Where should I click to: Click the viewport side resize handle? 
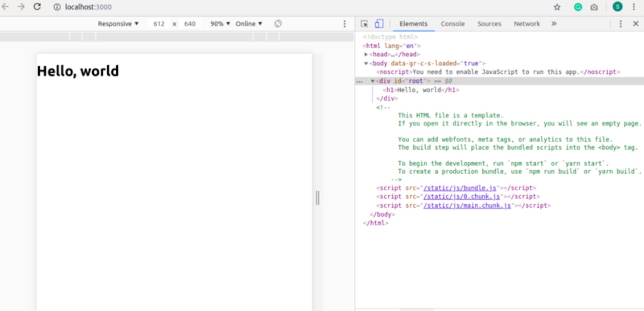[x=317, y=198]
